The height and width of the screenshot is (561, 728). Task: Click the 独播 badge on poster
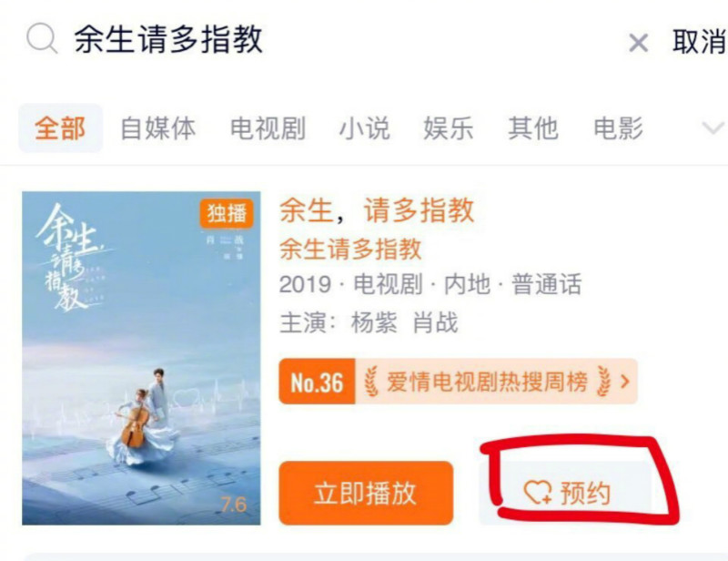pos(227,214)
